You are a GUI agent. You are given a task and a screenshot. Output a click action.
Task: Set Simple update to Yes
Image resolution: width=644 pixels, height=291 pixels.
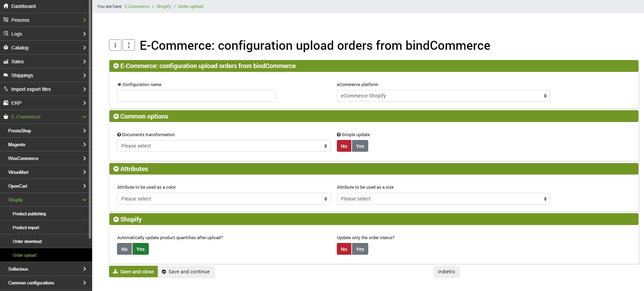click(x=360, y=146)
